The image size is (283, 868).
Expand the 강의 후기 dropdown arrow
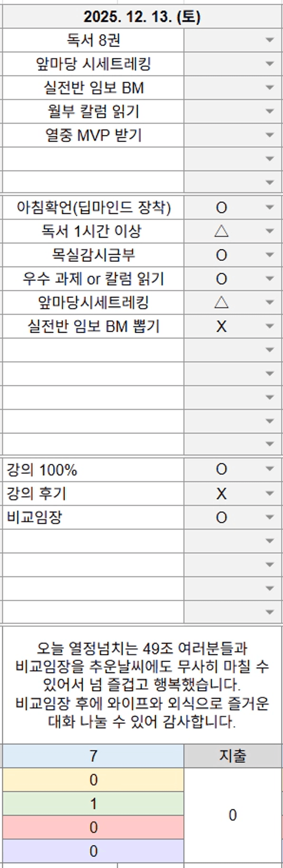(x=269, y=493)
